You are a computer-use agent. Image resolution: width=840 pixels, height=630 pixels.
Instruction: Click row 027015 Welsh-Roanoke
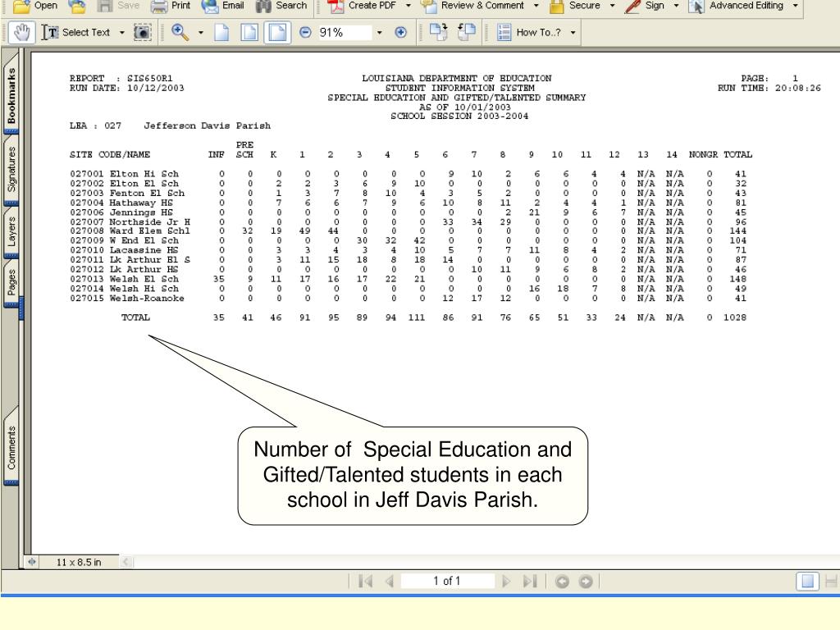click(x=408, y=299)
